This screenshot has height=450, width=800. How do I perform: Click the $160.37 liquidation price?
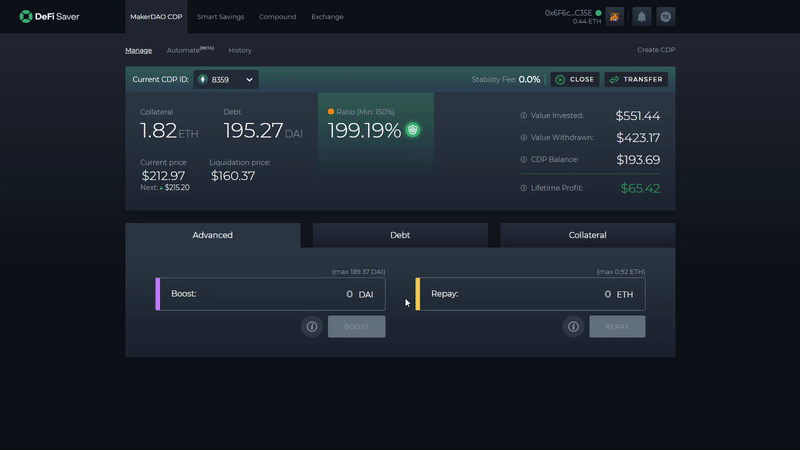click(233, 176)
